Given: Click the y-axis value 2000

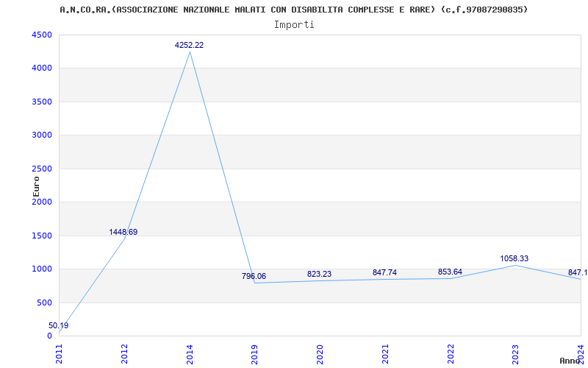Looking at the screenshot, I should 42,202.
